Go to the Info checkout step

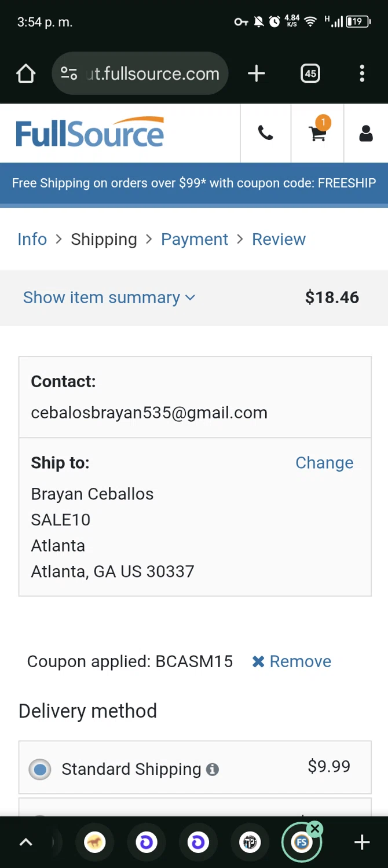(32, 239)
